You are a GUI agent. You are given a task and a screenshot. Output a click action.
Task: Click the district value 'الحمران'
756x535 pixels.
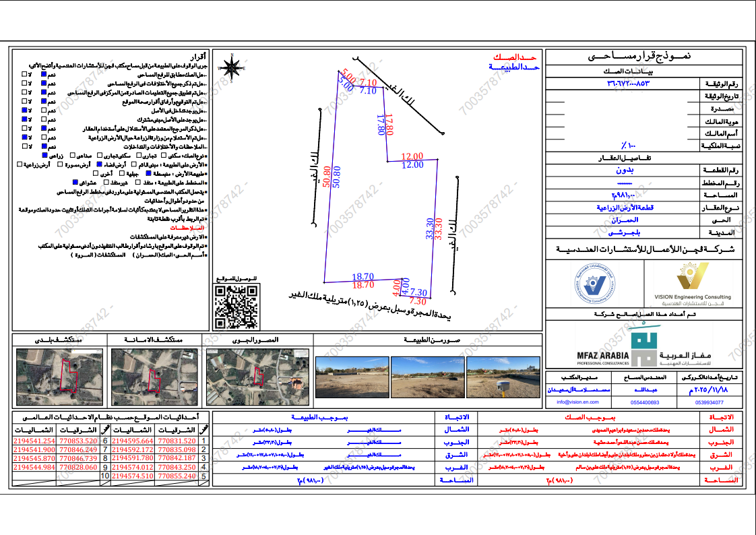coord(625,220)
